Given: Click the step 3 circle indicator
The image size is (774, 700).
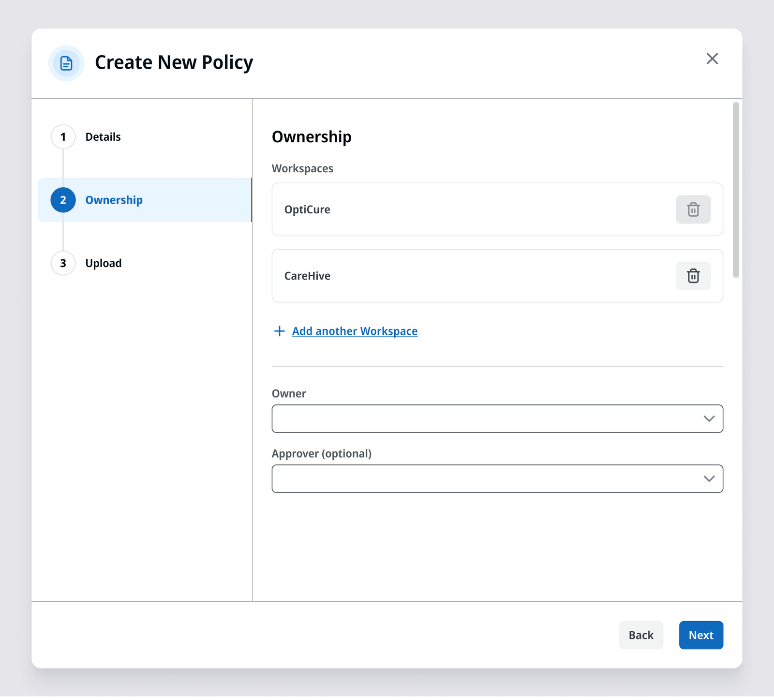Looking at the screenshot, I should click(62, 263).
